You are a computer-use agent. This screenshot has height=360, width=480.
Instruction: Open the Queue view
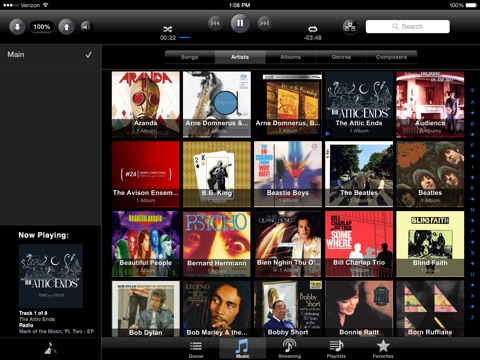(196, 349)
